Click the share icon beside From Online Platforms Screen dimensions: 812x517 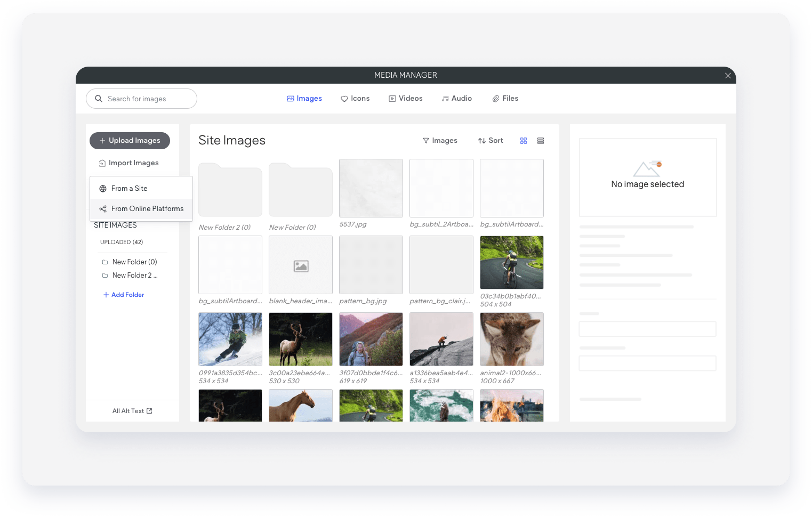tap(103, 209)
